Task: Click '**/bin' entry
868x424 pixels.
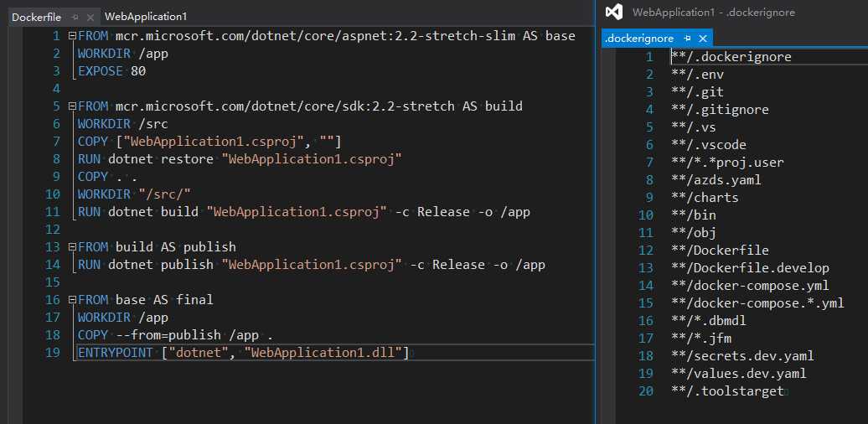Action: [x=693, y=215]
